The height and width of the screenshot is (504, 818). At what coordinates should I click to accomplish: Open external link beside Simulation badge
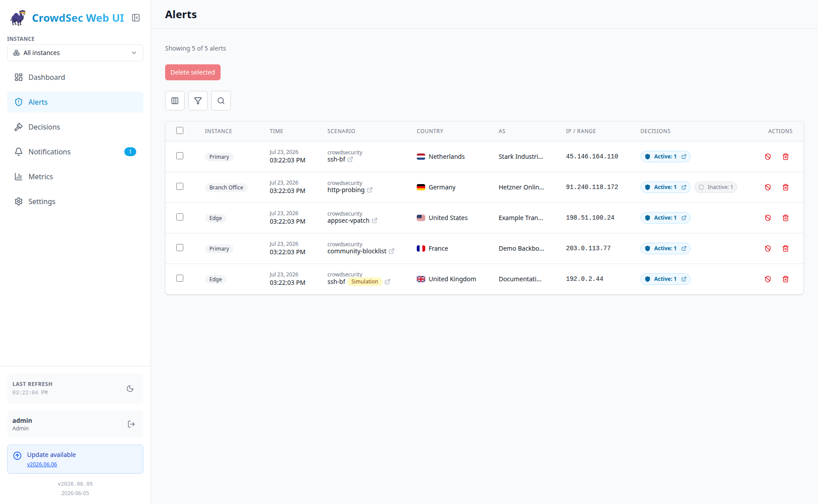click(387, 282)
